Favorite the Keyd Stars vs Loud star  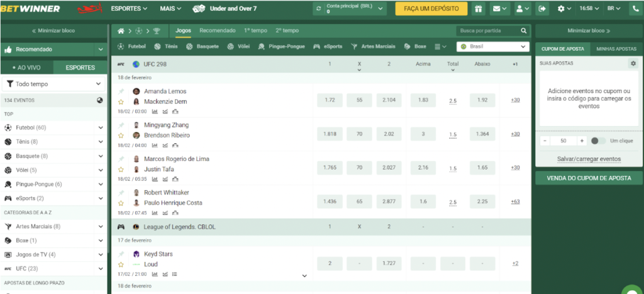(x=121, y=264)
